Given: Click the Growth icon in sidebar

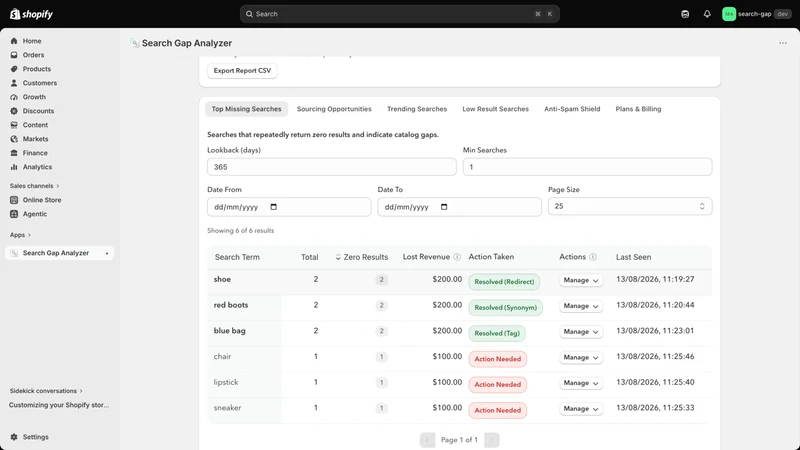Looking at the screenshot, I should (x=14, y=97).
